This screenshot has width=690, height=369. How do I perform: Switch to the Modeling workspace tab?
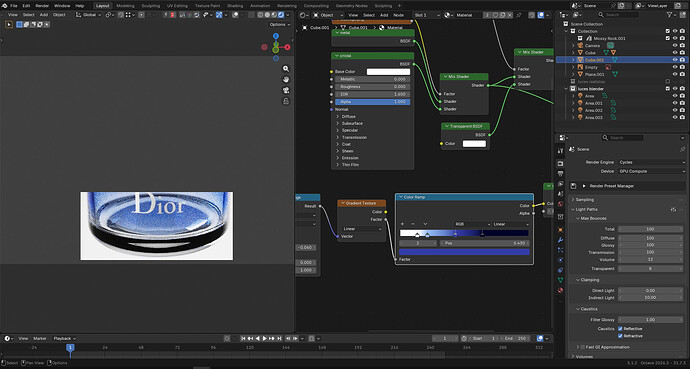pos(125,6)
